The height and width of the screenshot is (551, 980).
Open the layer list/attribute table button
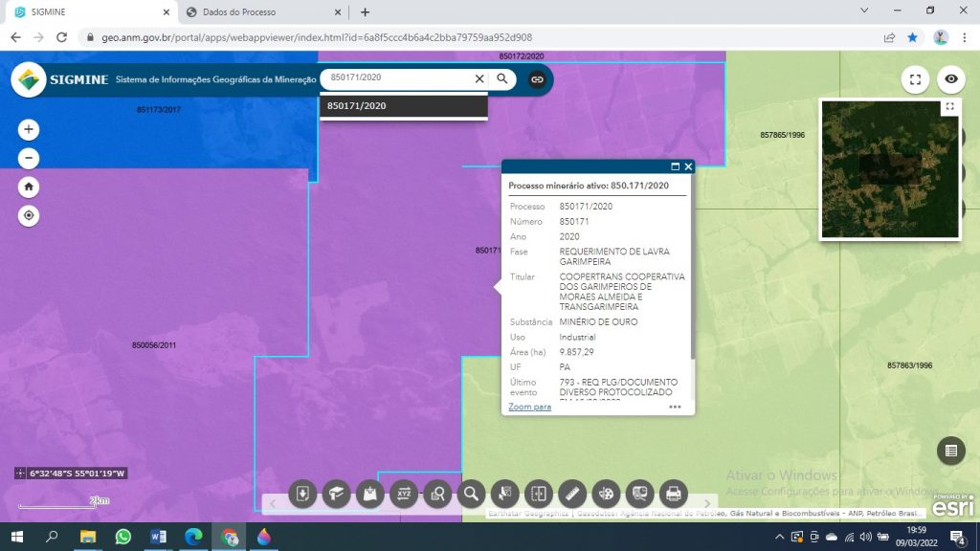coord(950,451)
